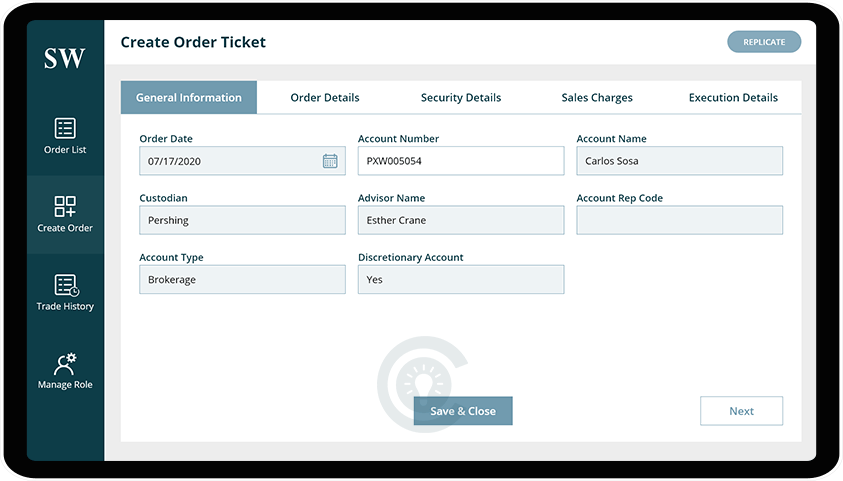The height and width of the screenshot is (481, 843).
Task: Open the Order Date calendar picker icon
Action: pos(330,161)
